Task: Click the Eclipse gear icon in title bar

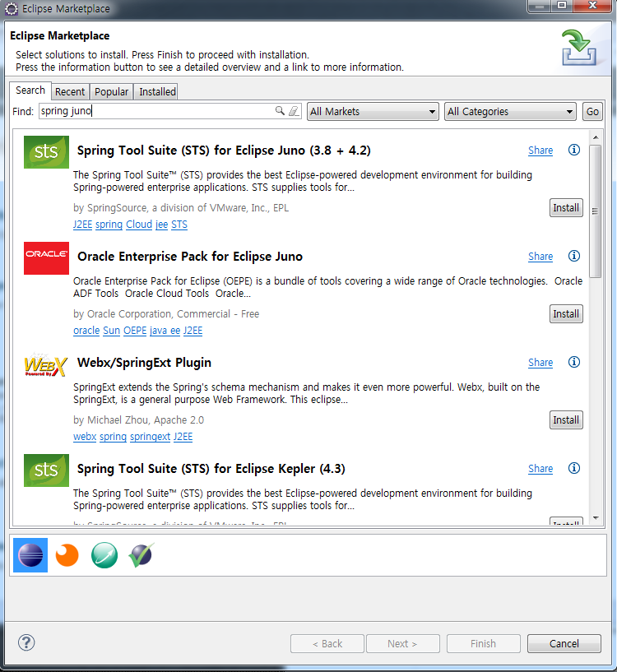Action: [12, 8]
